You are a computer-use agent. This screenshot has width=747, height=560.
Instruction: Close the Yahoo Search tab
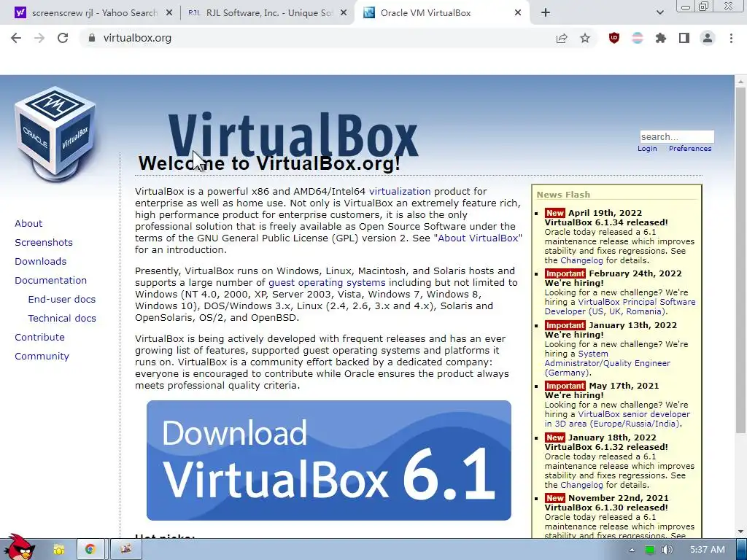click(169, 13)
